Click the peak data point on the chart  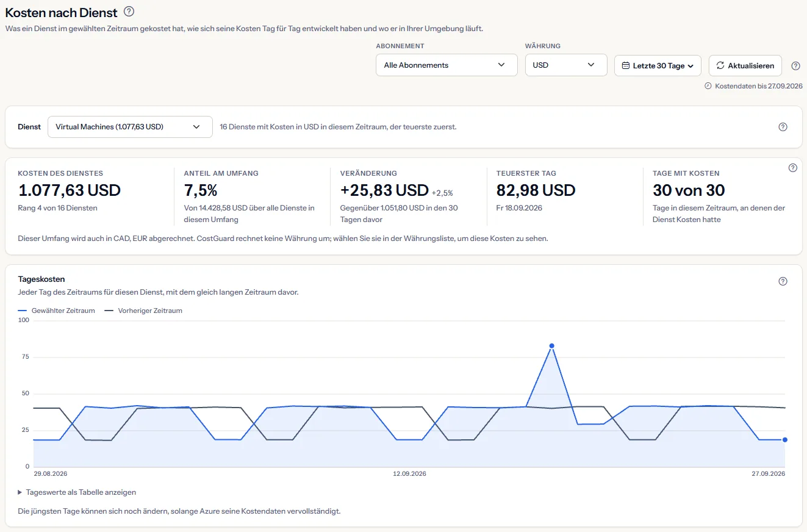tap(551, 346)
